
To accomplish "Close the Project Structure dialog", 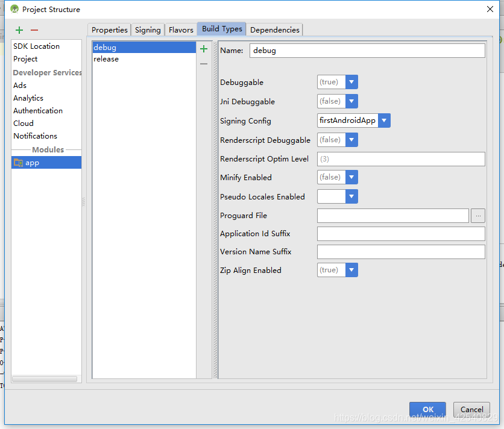I will [x=490, y=9].
